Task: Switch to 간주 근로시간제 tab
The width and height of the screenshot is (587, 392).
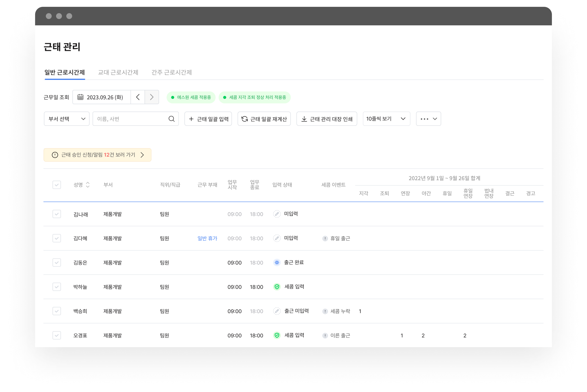Action: (x=171, y=72)
